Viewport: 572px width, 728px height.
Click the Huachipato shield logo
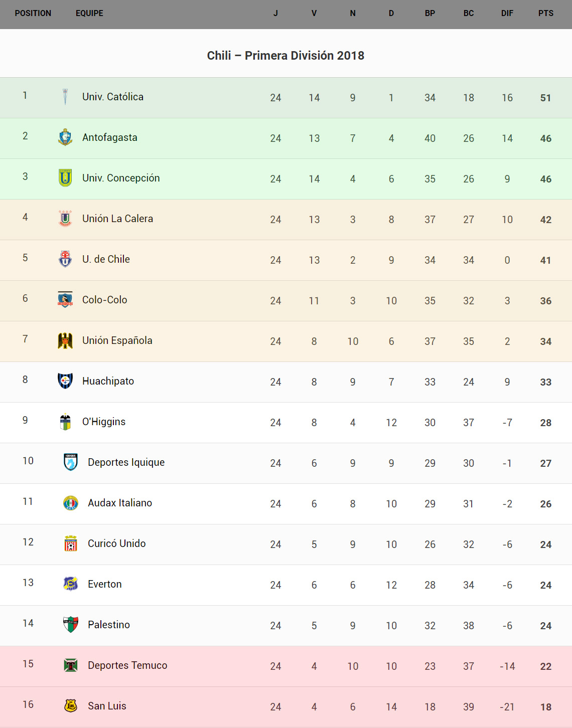[x=65, y=381]
